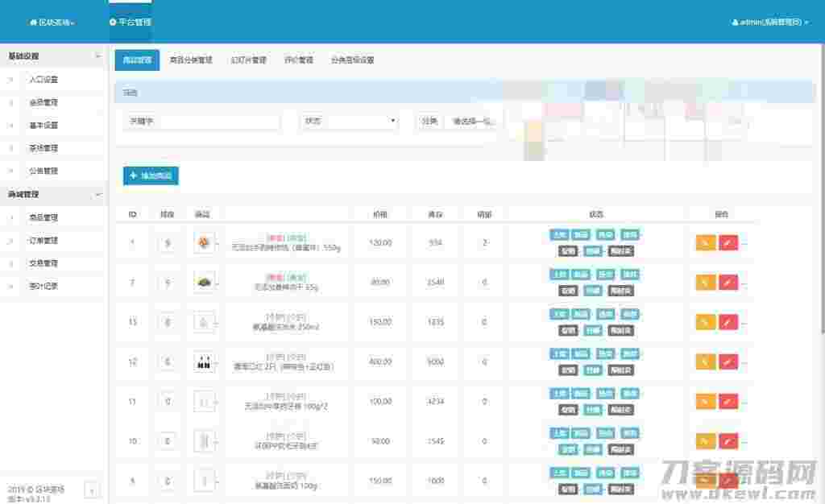Click the orange action icon for product ID 1
The width and height of the screenshot is (825, 504).
point(705,242)
